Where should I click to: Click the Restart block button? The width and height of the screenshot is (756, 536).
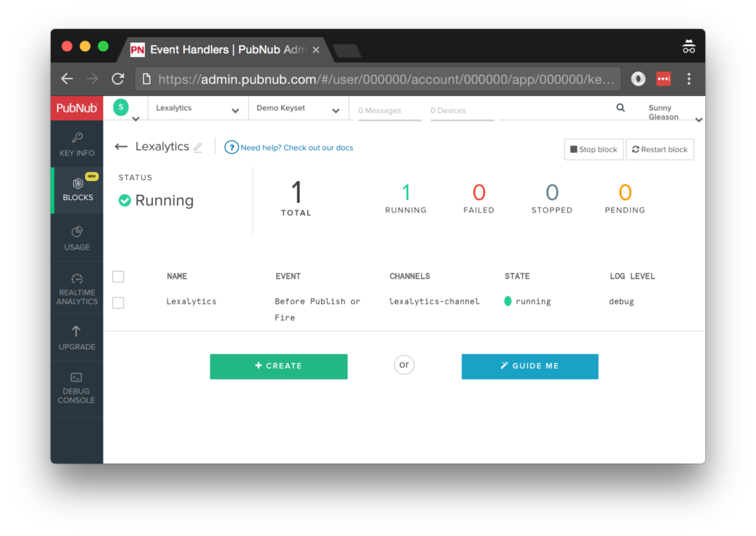(x=659, y=149)
